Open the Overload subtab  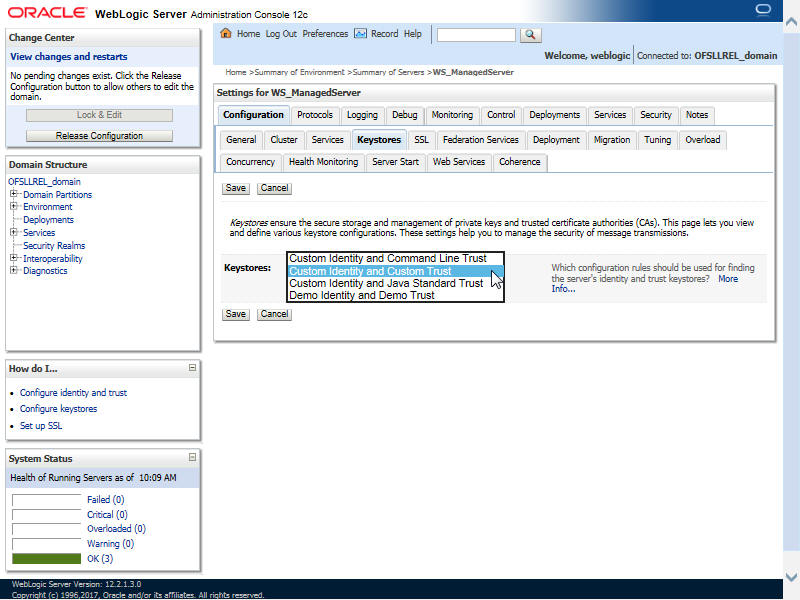coord(703,140)
